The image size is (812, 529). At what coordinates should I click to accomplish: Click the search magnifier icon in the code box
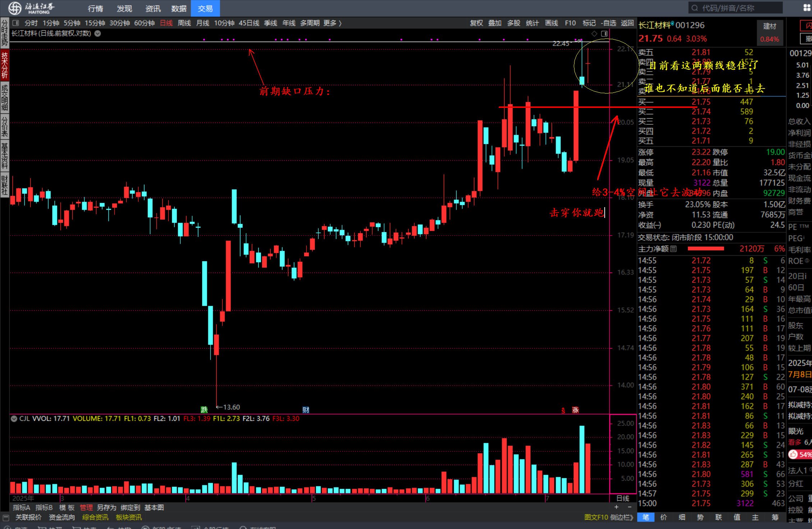click(695, 8)
